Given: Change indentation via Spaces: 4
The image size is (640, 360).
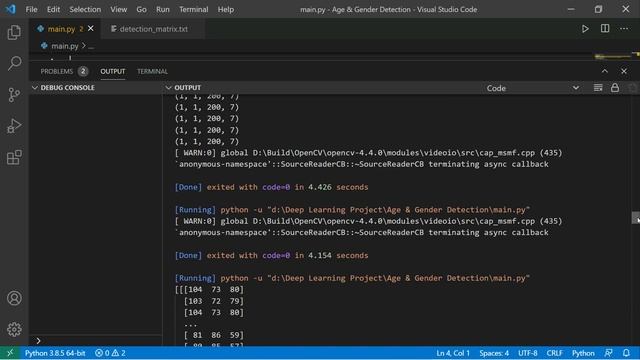Looking at the screenshot, I should click(x=494, y=353).
